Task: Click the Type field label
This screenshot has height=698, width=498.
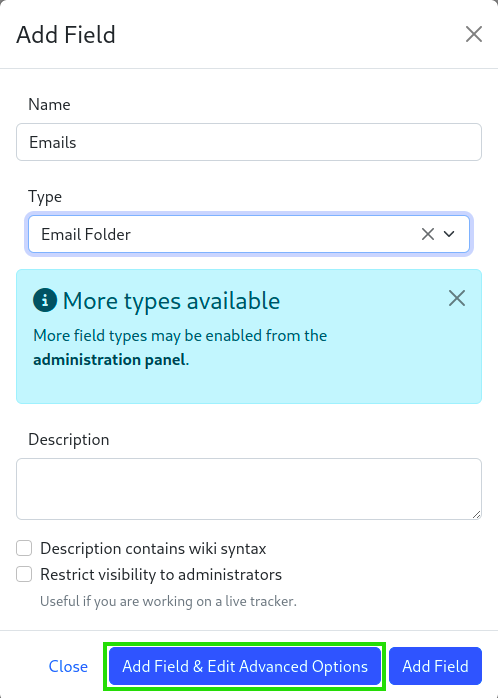Action: [45, 197]
